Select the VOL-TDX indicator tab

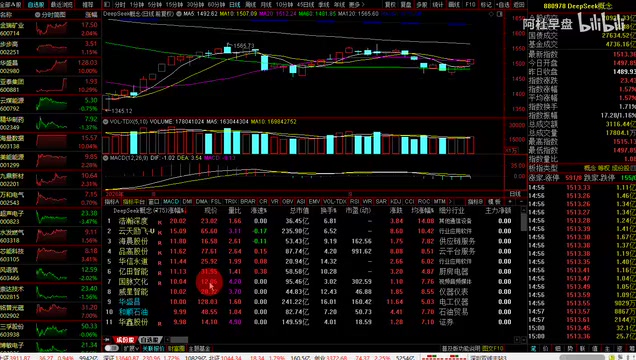click(x=335, y=201)
